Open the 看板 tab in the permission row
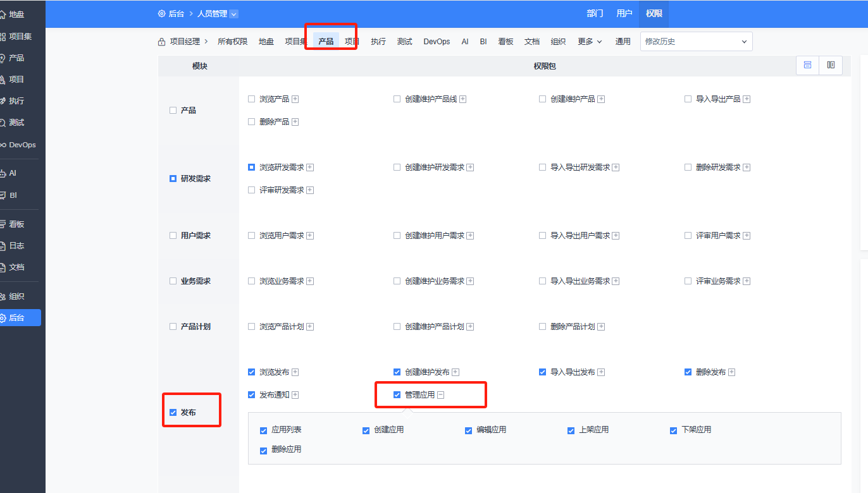This screenshot has width=868, height=493. tap(505, 42)
